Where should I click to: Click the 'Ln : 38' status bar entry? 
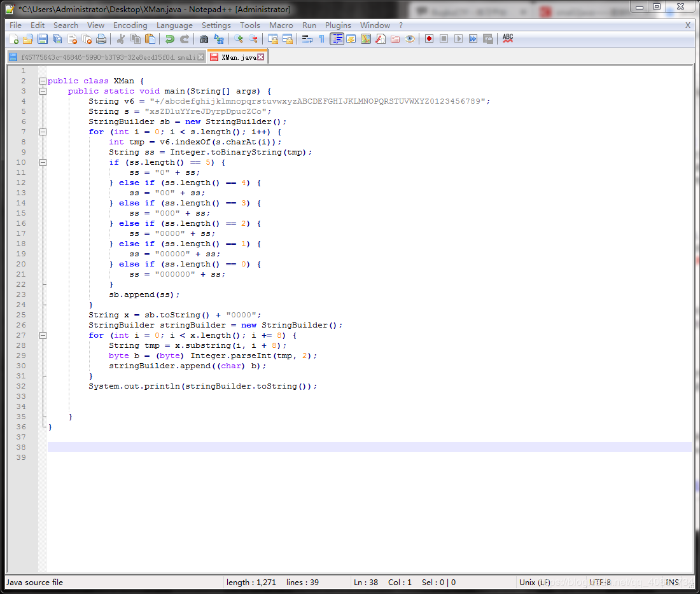(366, 583)
